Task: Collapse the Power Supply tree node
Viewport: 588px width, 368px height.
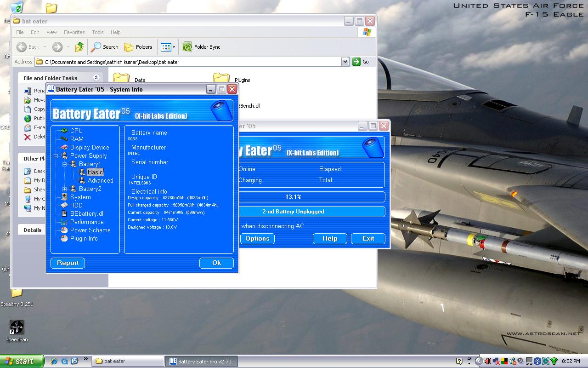Action: click(x=56, y=156)
